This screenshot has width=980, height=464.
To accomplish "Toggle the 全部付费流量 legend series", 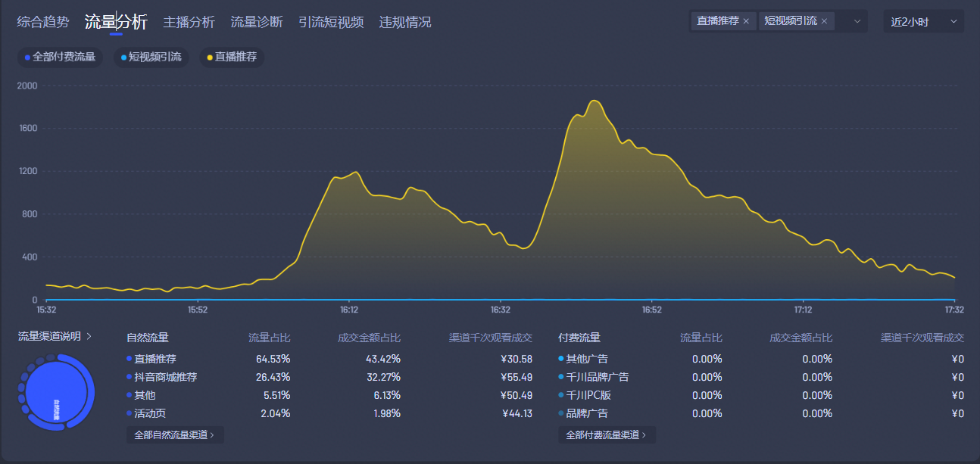I will pos(60,57).
